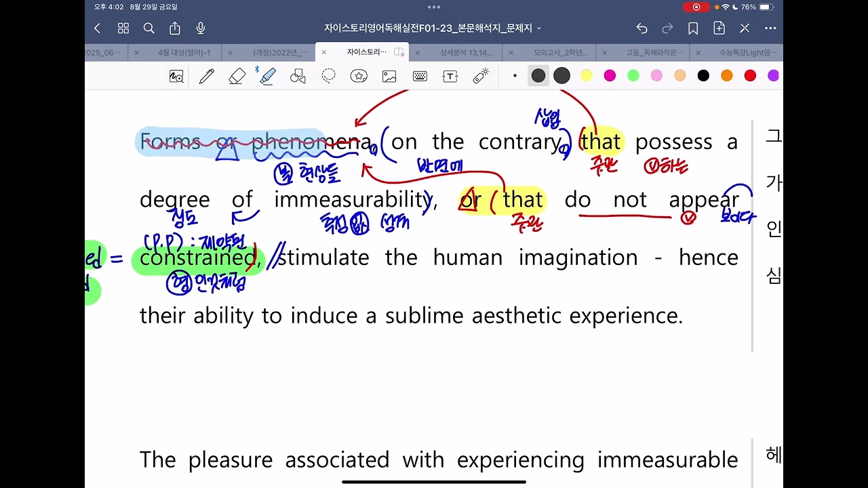The width and height of the screenshot is (868, 488).
Task: Select the Pen tool
Action: pos(207,76)
